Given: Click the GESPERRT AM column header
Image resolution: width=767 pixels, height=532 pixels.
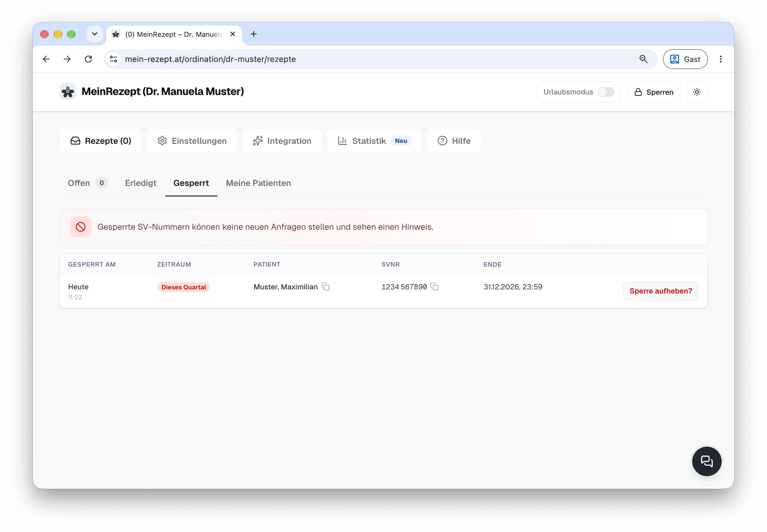Looking at the screenshot, I should (x=92, y=264).
